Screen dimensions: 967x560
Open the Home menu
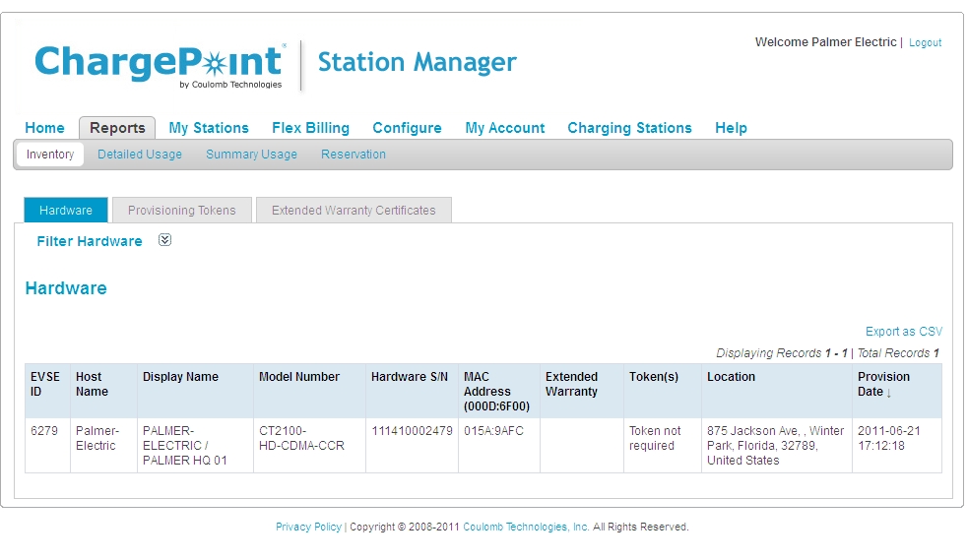click(44, 128)
